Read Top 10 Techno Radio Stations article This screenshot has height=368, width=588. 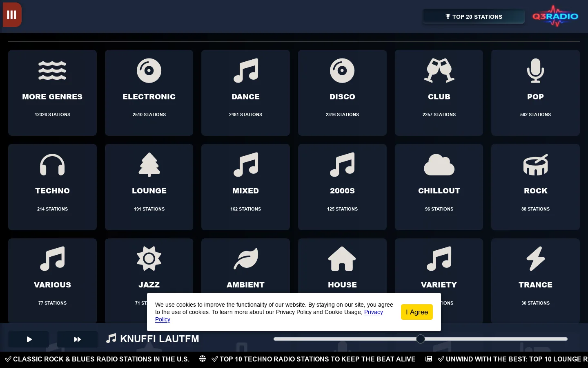point(317,359)
